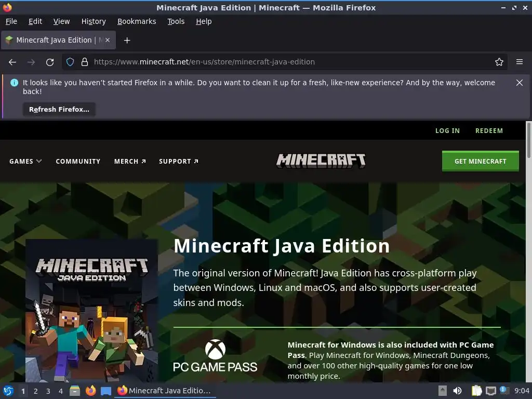532x399 pixels.
Task: Click the Refresh Firefox… button
Action: tap(59, 110)
